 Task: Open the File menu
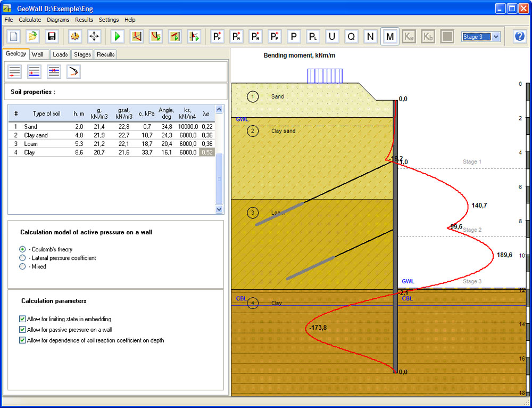[x=9, y=20]
